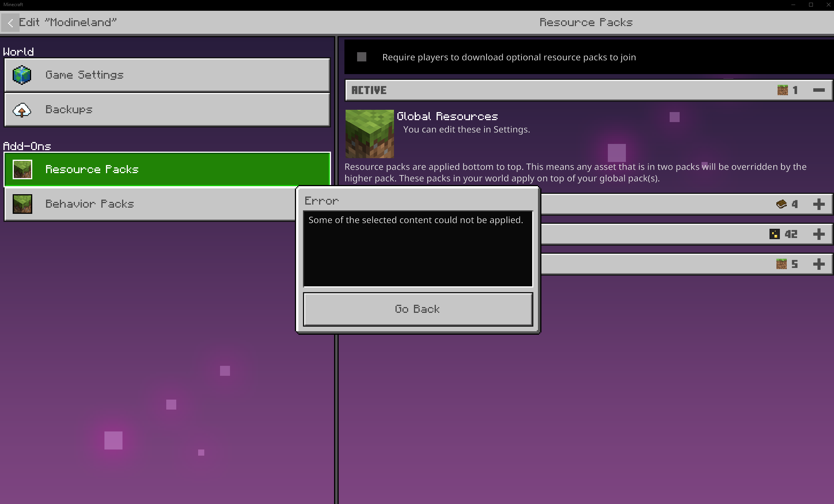
Task: Click the book icon next to count 4
Action: click(781, 204)
